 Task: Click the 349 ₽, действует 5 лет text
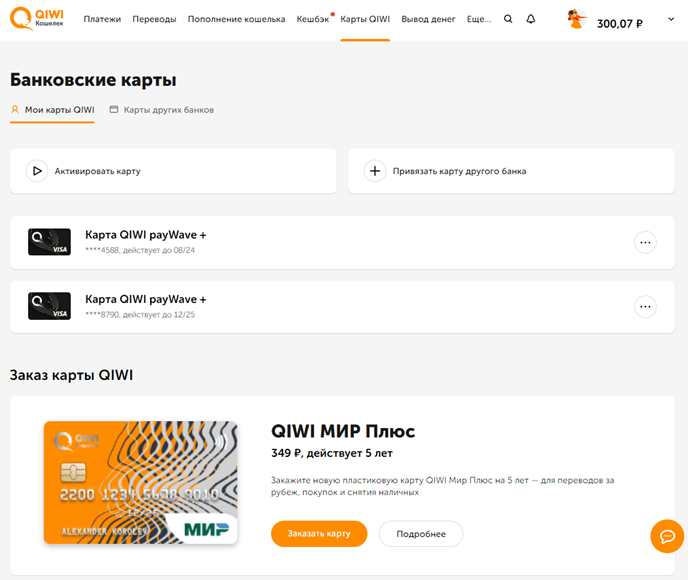point(332,453)
